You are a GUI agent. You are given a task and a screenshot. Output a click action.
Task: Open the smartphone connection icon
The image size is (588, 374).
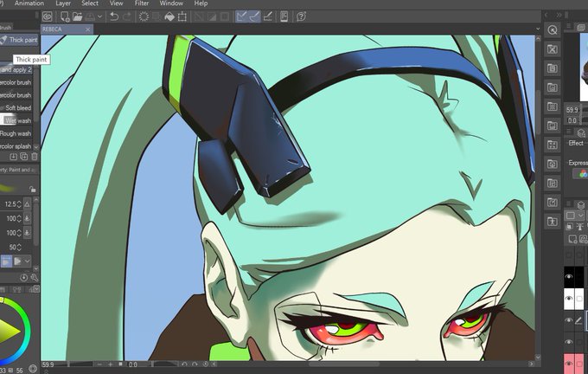pyautogui.click(x=284, y=16)
